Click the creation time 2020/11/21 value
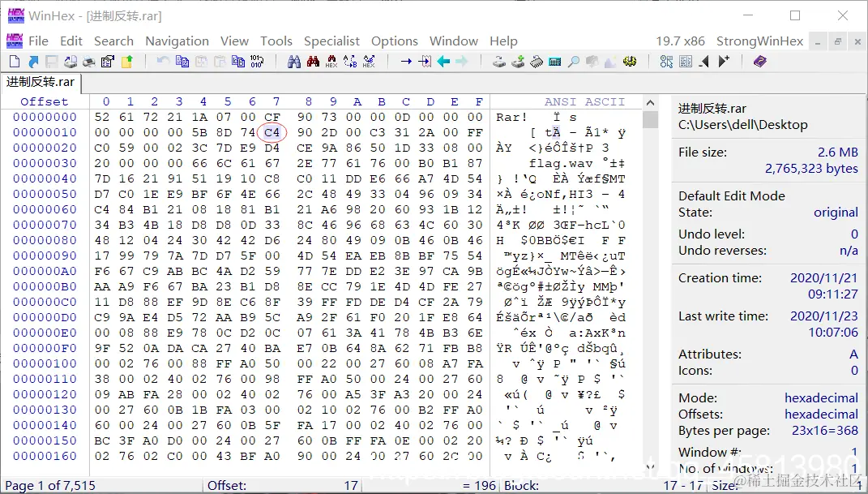Image resolution: width=868 pixels, height=494 pixels. click(x=823, y=278)
